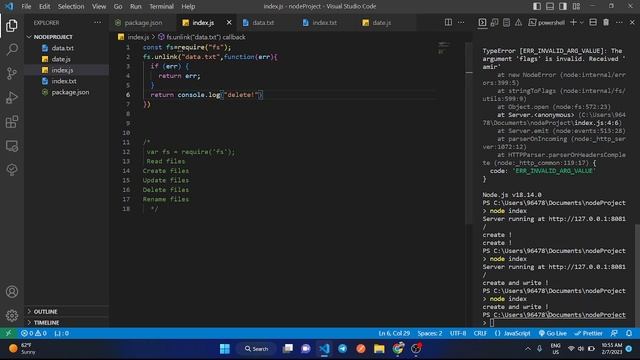Open notifications bell in status bar

(629, 333)
